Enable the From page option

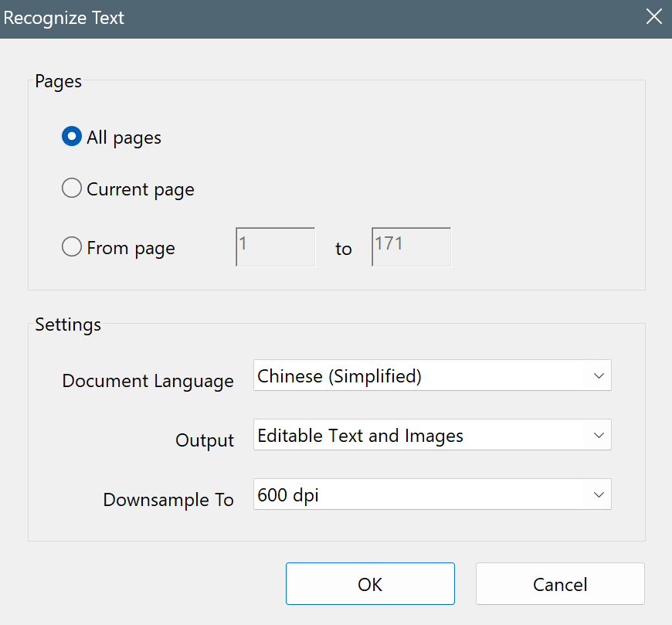(71, 246)
